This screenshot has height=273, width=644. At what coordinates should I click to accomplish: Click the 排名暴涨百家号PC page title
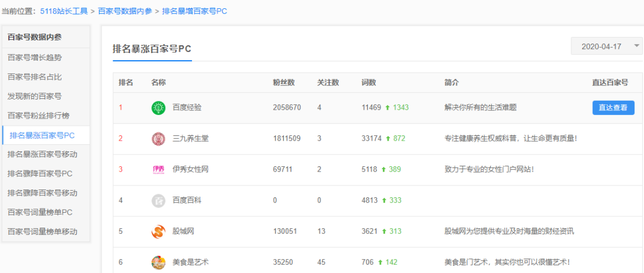pos(152,49)
